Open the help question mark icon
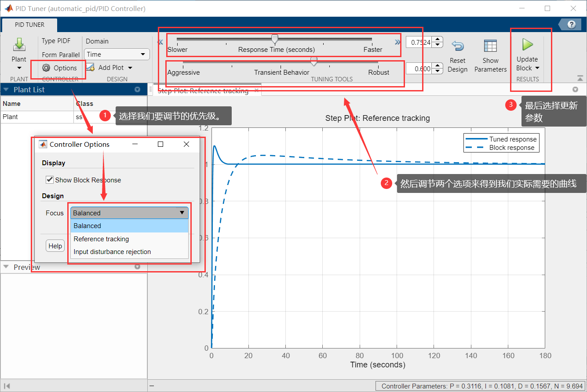The width and height of the screenshot is (587, 392). coord(571,25)
